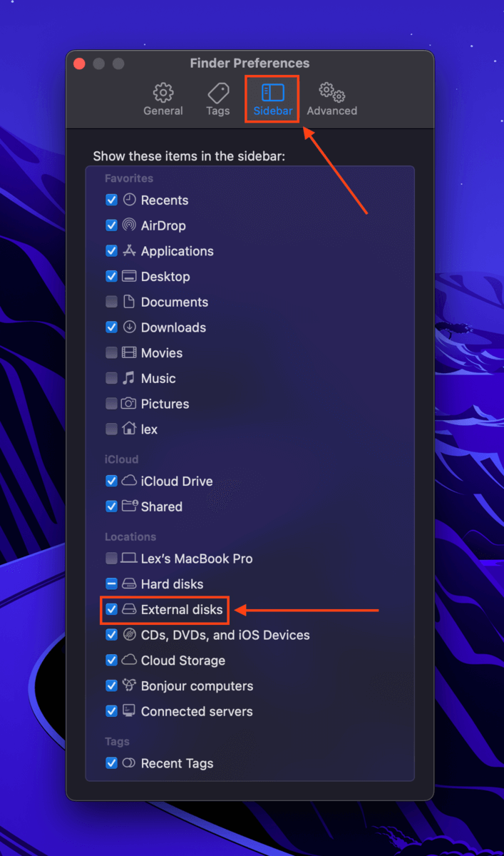
Task: Enable the lex home folder checkbox
Action: 111,429
